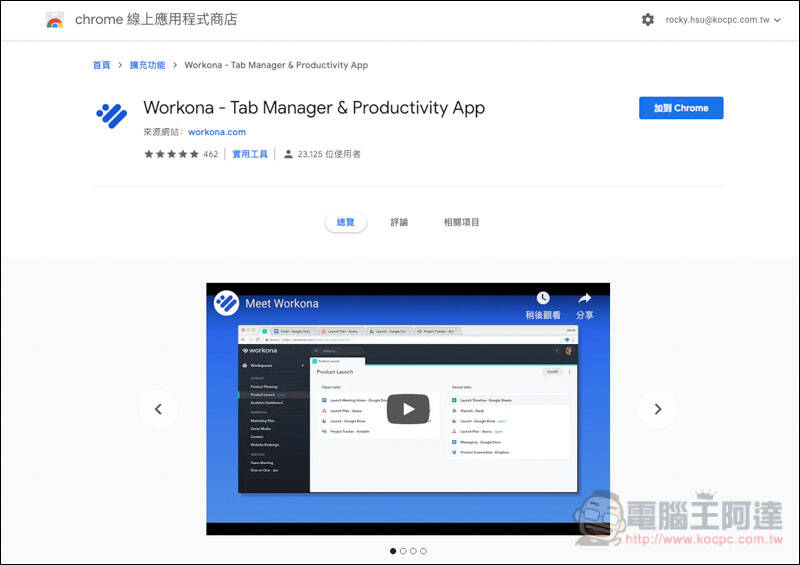Switch to the 相關項目 tab

461,222
